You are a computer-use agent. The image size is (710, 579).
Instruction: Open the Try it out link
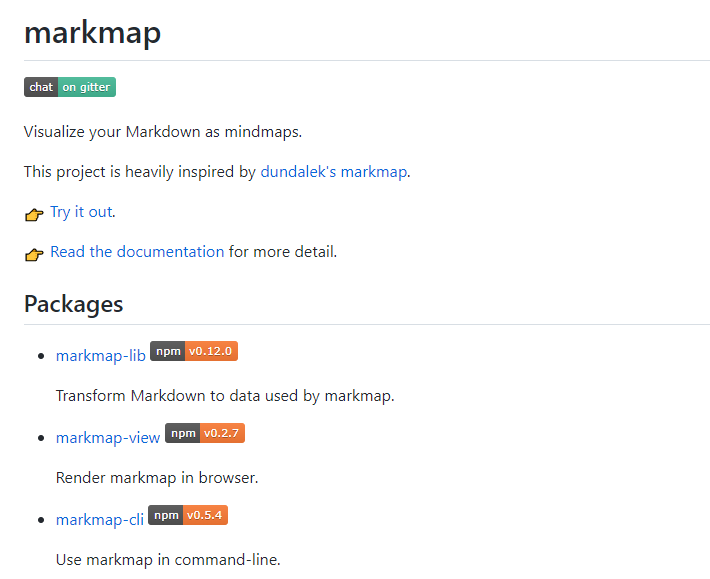81,212
